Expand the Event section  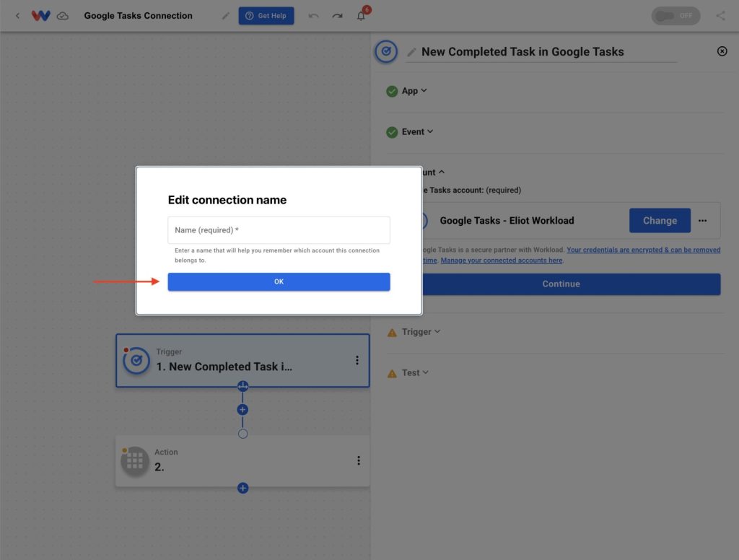(418, 131)
